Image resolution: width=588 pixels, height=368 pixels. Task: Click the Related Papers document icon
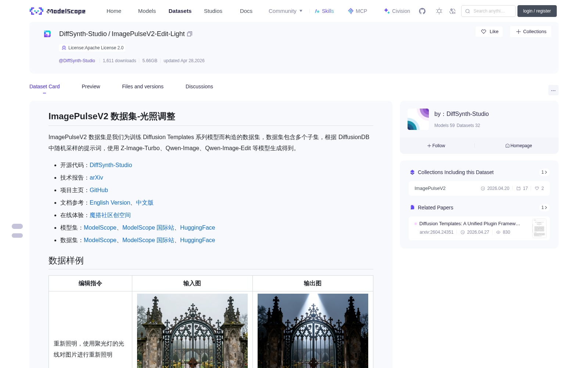pos(412,208)
